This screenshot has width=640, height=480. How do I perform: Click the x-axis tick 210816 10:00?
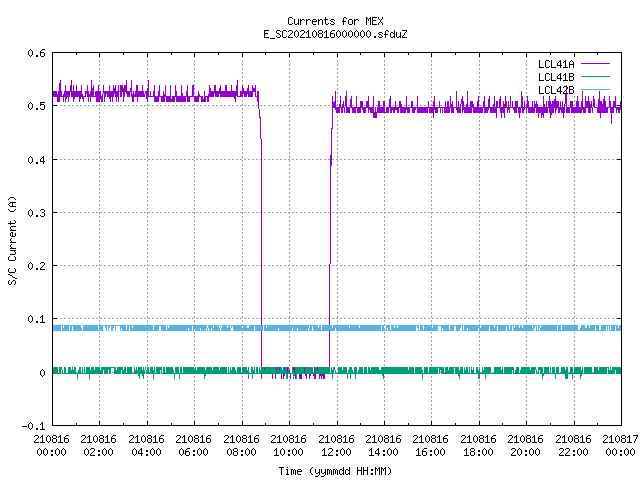pyautogui.click(x=289, y=446)
